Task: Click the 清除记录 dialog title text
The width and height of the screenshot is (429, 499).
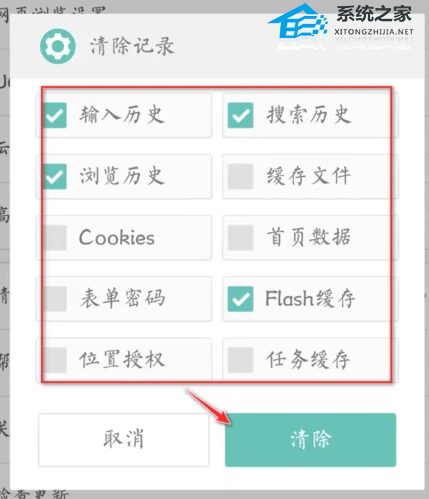Action: coord(132,46)
